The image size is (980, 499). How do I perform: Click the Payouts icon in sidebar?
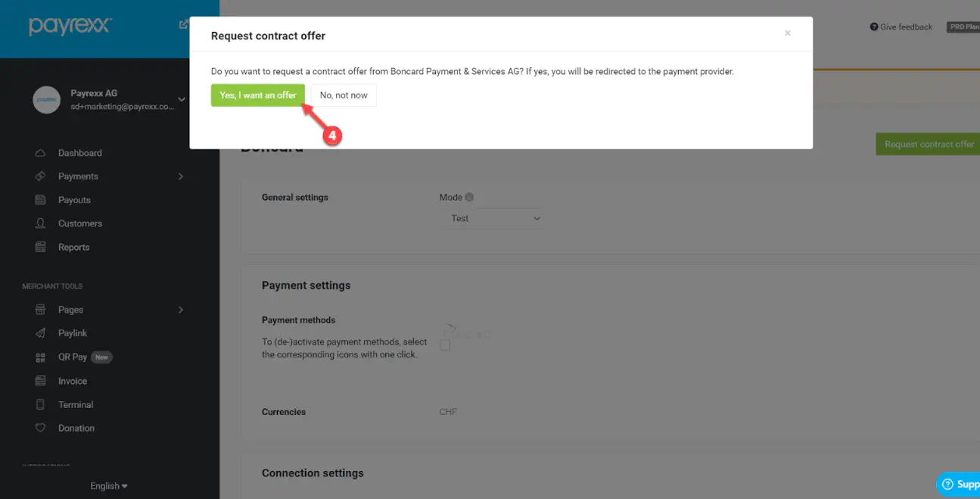[41, 200]
